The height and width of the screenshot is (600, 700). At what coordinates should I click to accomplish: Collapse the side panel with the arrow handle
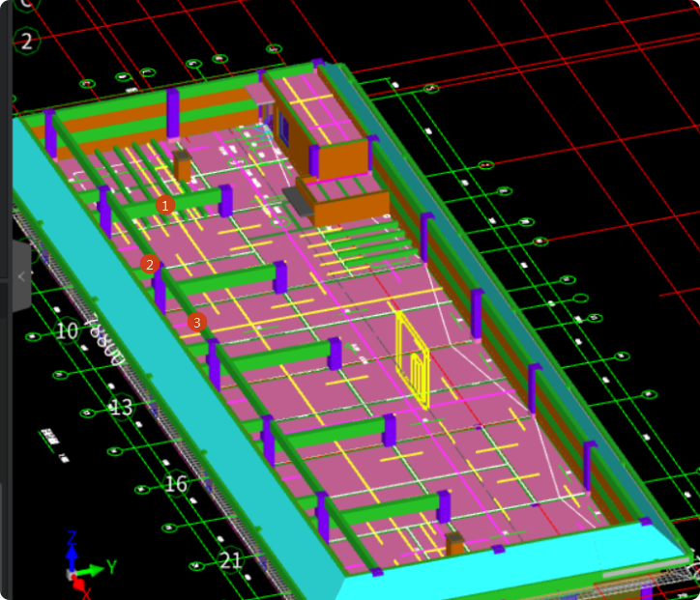tap(21, 276)
